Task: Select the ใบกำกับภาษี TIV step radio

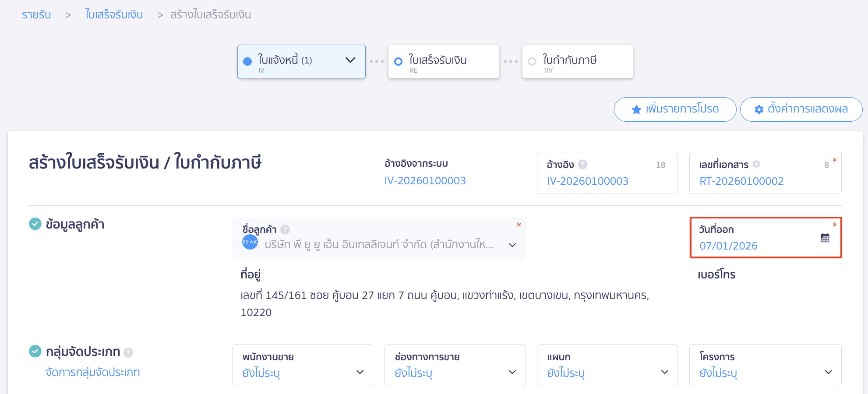Action: pos(531,61)
